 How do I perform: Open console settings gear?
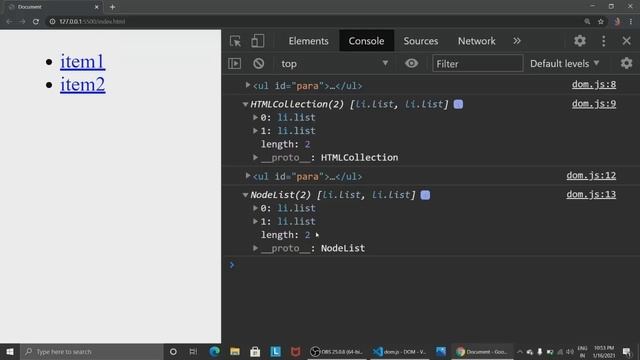(626, 63)
